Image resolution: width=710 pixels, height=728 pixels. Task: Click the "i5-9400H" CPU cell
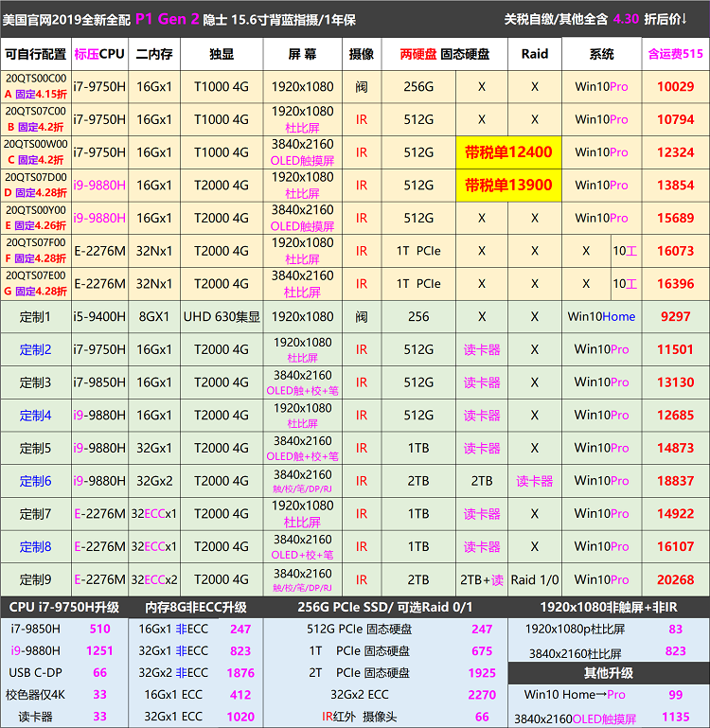pyautogui.click(x=98, y=317)
